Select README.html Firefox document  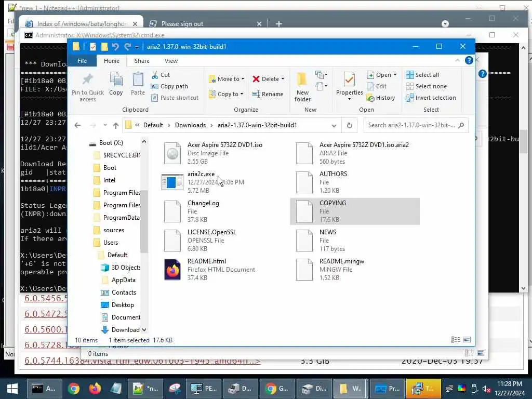coord(224,270)
